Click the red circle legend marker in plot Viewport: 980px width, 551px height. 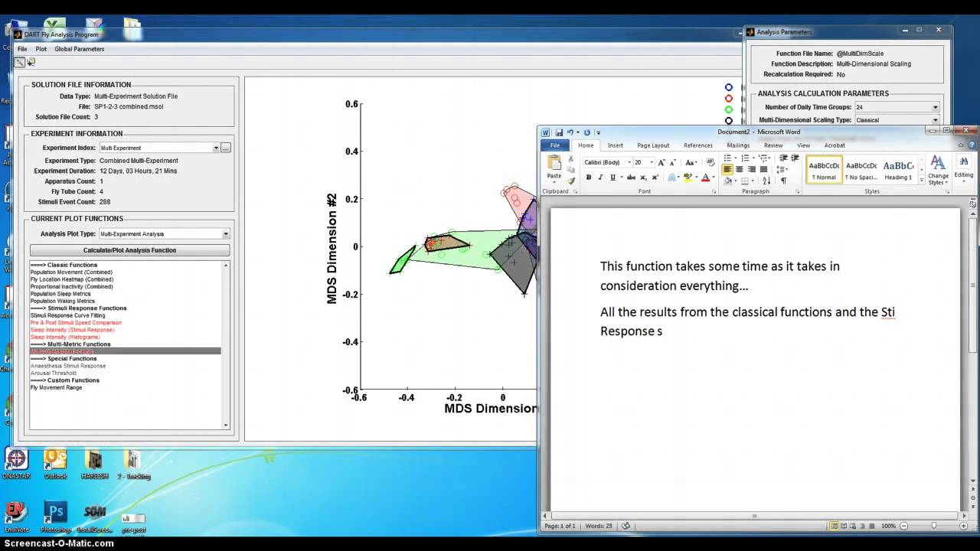pyautogui.click(x=729, y=99)
